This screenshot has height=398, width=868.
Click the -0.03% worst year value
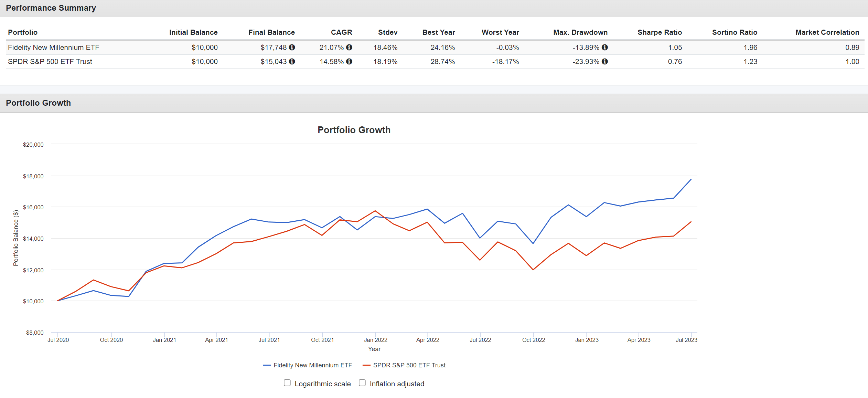(507, 48)
